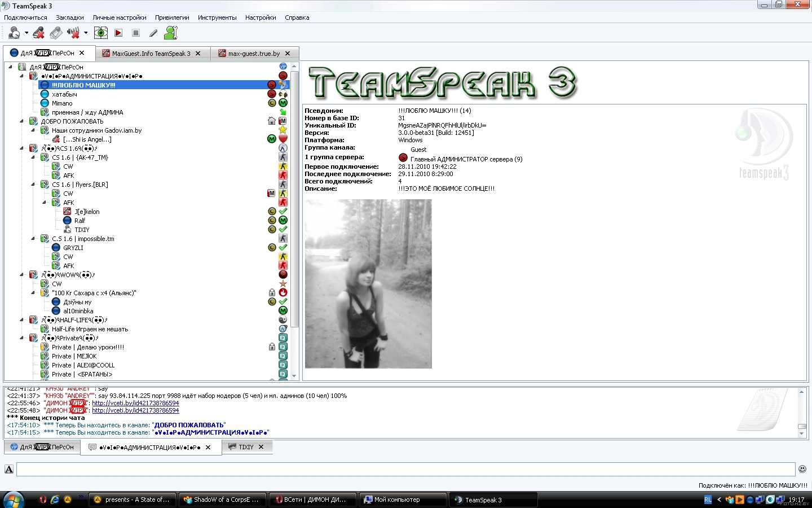Select user Ralf
Viewport: 812px width, 508px height.
pos(80,221)
